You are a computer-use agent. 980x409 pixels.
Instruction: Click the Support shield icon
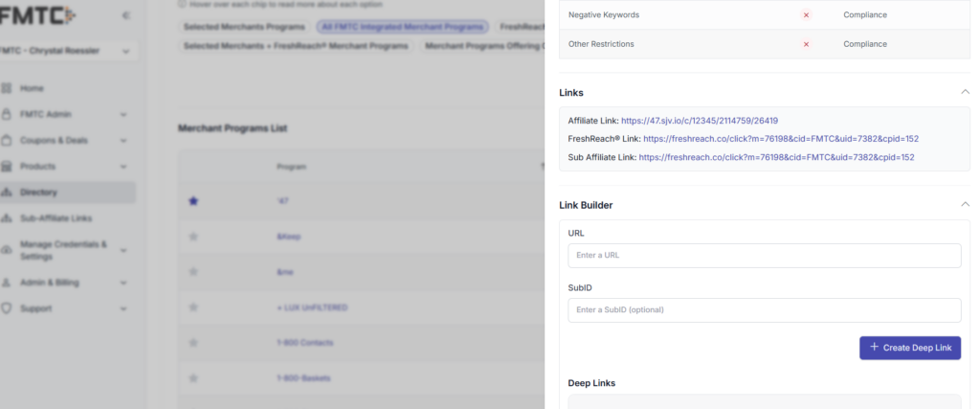pyautogui.click(x=7, y=308)
